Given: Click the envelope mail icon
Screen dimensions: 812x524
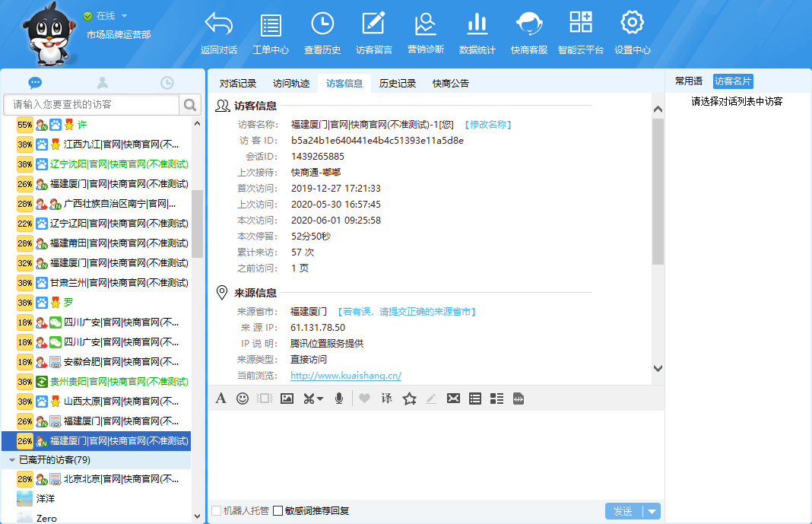Looking at the screenshot, I should pos(453,399).
